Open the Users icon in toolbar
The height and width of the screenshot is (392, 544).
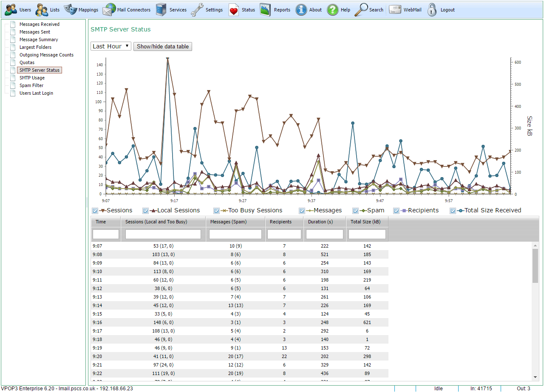pyautogui.click(x=11, y=9)
